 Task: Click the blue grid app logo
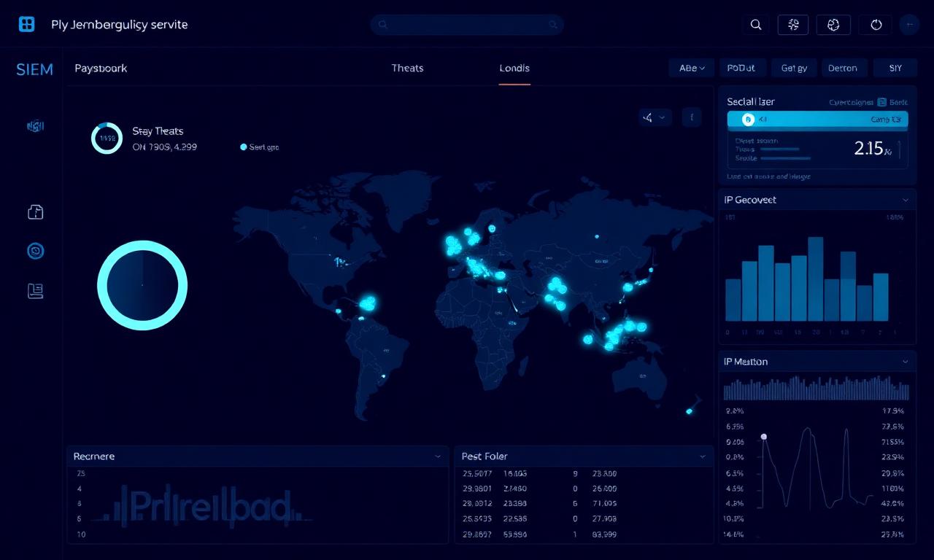pos(26,24)
